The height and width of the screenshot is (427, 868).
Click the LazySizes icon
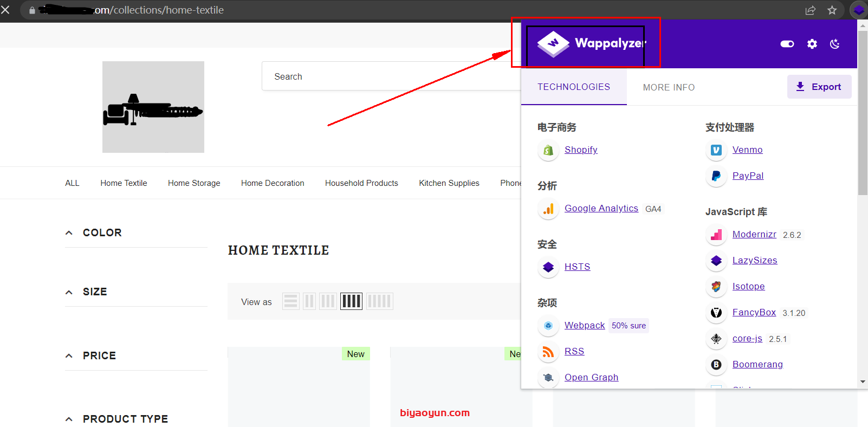click(x=716, y=261)
